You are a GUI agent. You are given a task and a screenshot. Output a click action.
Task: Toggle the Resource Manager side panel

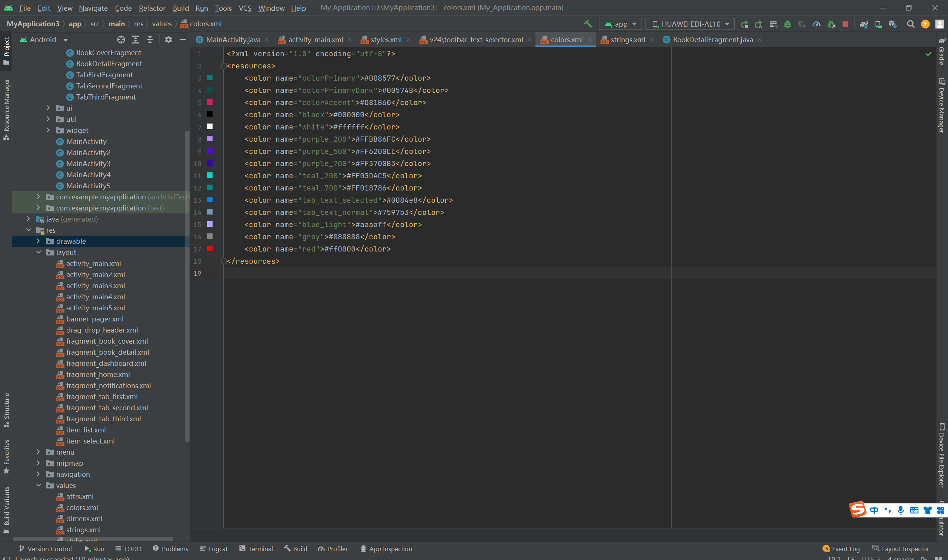[x=6, y=109]
